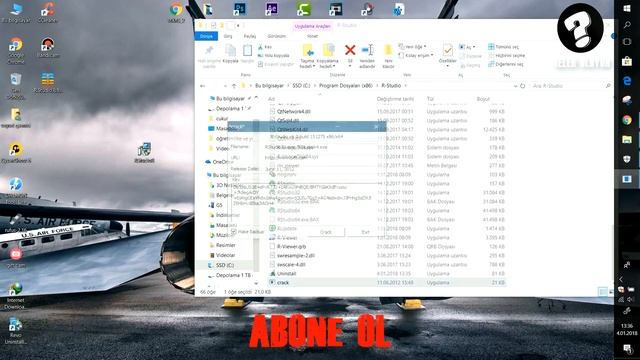
Task: Click the back arrow in Explorer
Action: click(202, 86)
